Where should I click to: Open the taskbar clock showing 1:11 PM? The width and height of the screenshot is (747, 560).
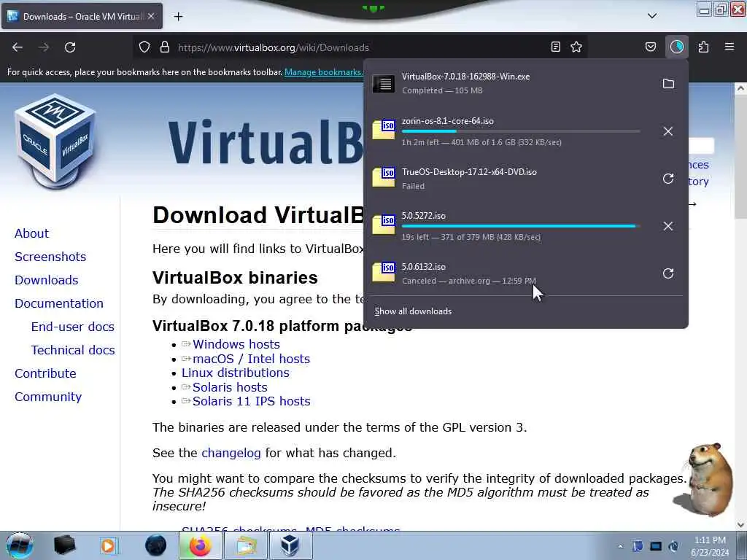710,546
